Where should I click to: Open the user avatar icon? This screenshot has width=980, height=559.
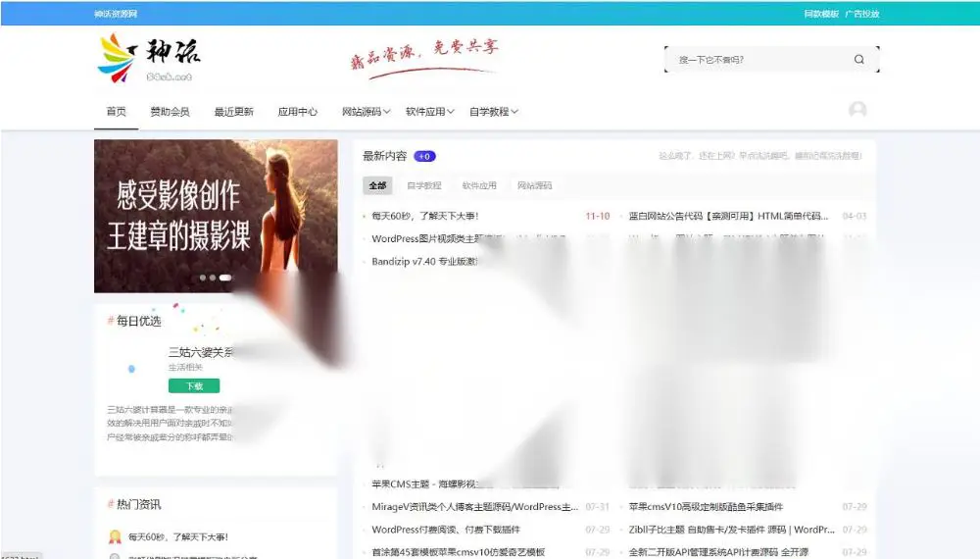857,110
